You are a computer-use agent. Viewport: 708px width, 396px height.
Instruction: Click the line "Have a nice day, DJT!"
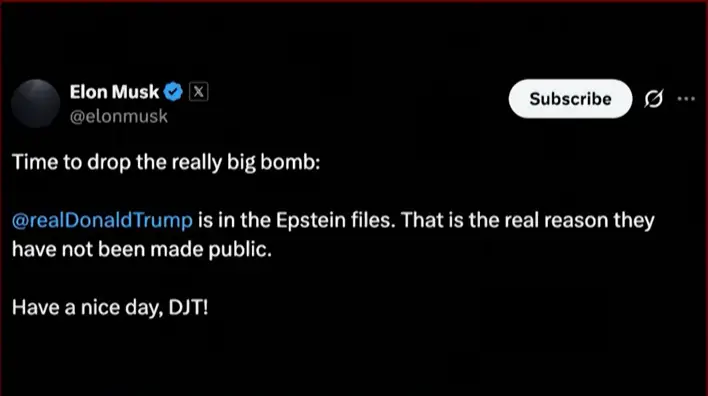pyautogui.click(x=110, y=307)
